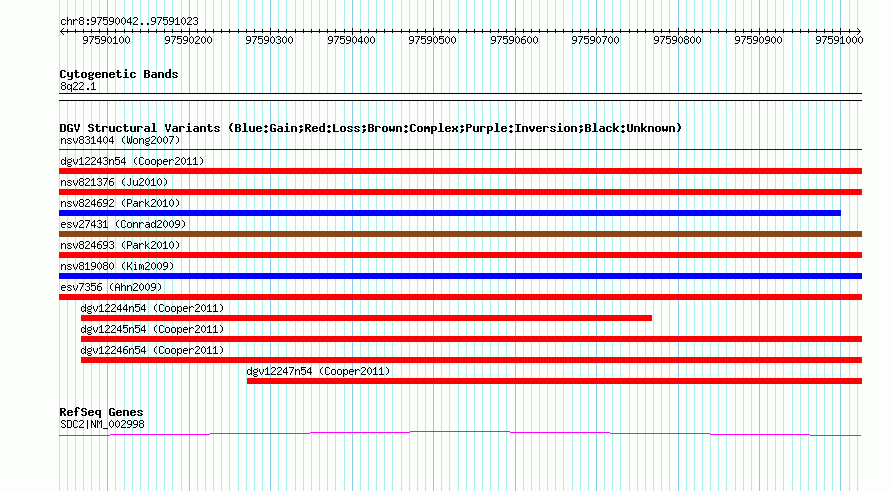Select the RefSeq Genes track title
Viewport: 890px width, 491px height.
102,412
